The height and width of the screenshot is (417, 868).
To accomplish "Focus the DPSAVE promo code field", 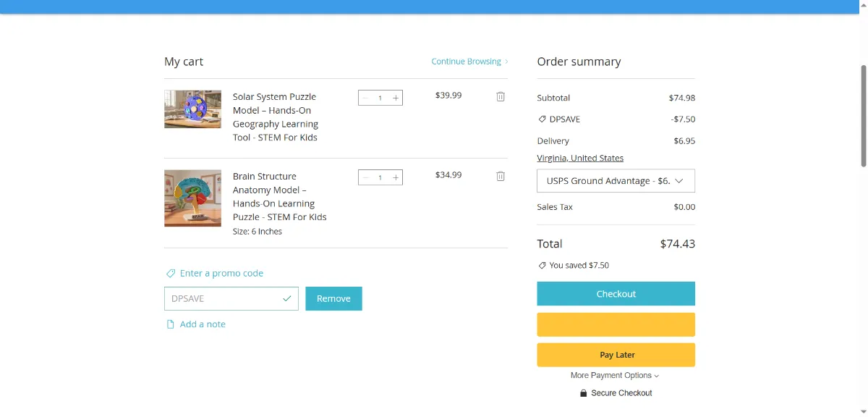I will click(231, 298).
